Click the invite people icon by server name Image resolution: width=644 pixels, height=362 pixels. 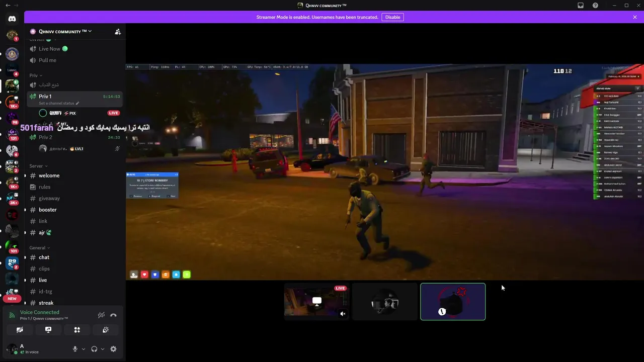pos(118,32)
